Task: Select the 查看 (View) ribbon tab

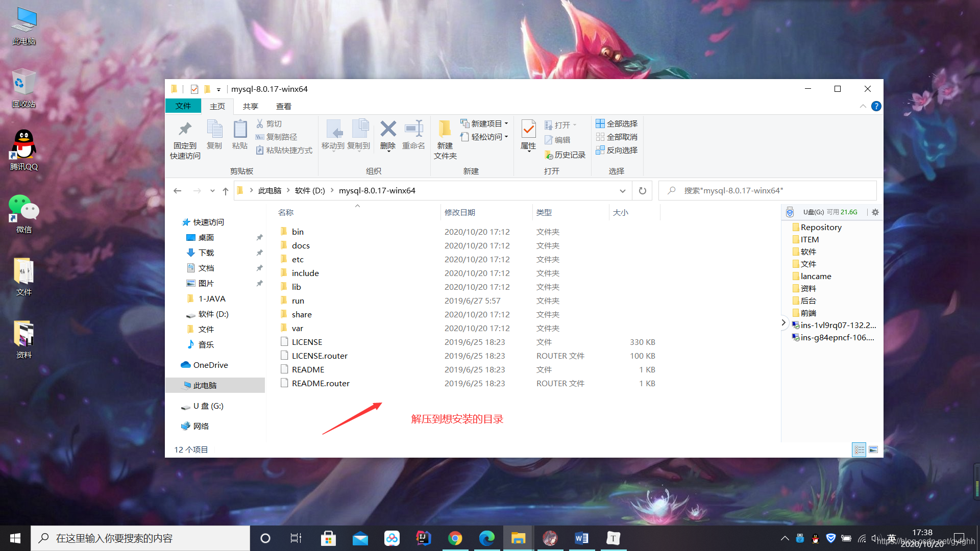Action: pos(283,106)
